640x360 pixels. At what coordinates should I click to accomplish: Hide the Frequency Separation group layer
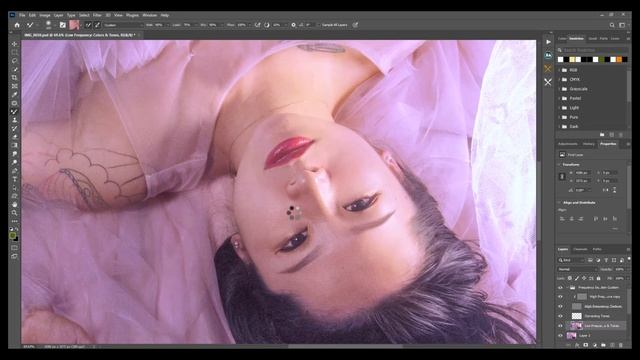coord(560,288)
